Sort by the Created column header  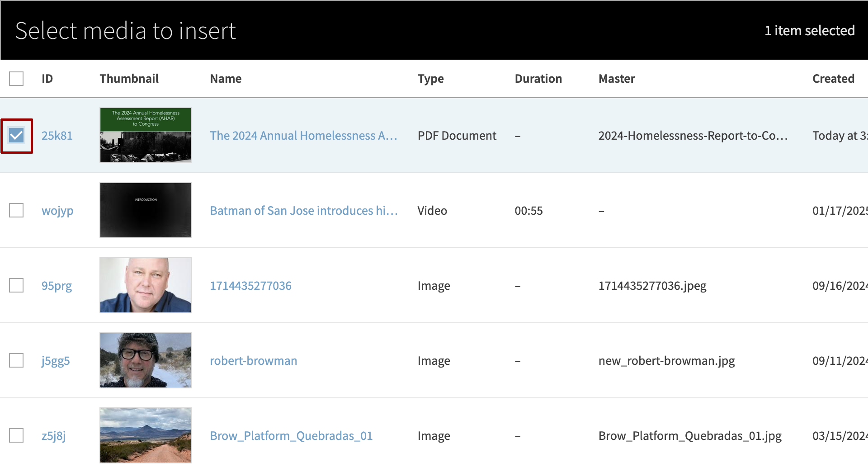tap(833, 79)
